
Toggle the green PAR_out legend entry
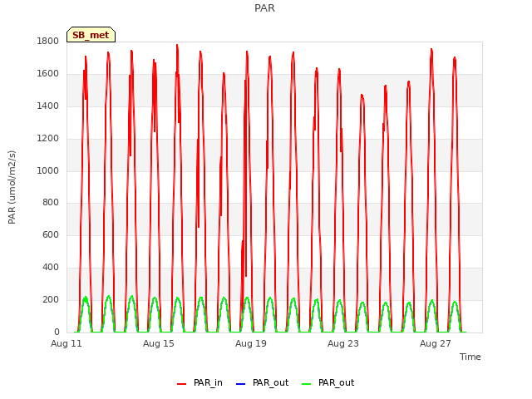pos(328,382)
